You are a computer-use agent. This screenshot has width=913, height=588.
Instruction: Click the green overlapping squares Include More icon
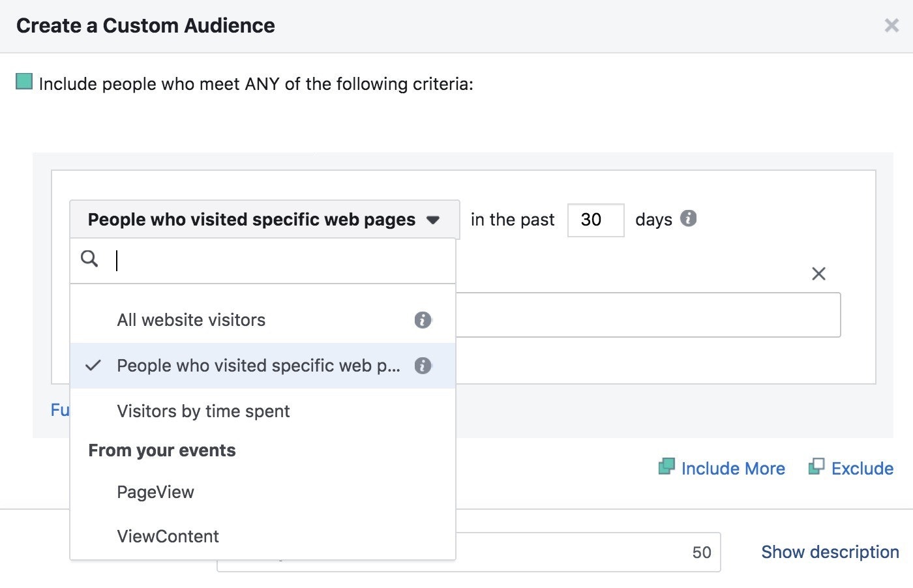tap(666, 467)
